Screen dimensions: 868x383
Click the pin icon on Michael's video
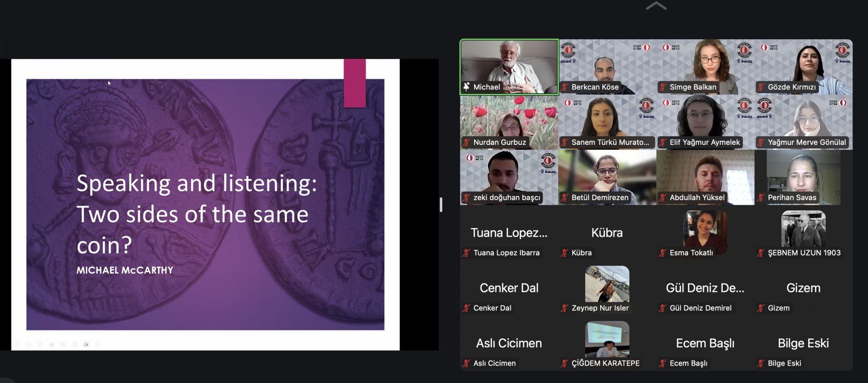[466, 87]
